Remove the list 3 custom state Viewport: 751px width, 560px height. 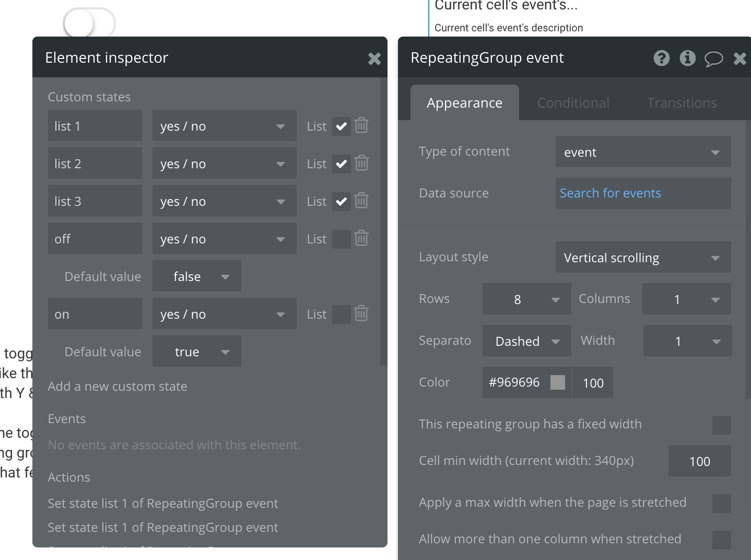click(x=361, y=201)
